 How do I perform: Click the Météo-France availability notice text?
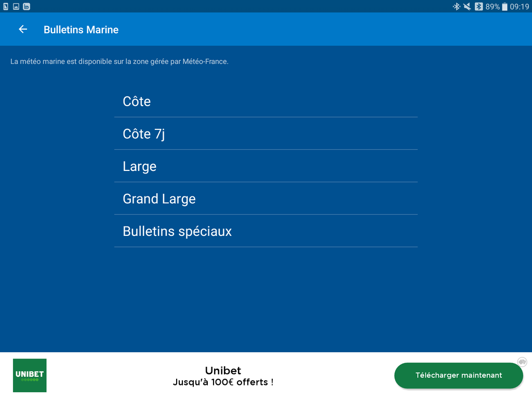pyautogui.click(x=119, y=61)
